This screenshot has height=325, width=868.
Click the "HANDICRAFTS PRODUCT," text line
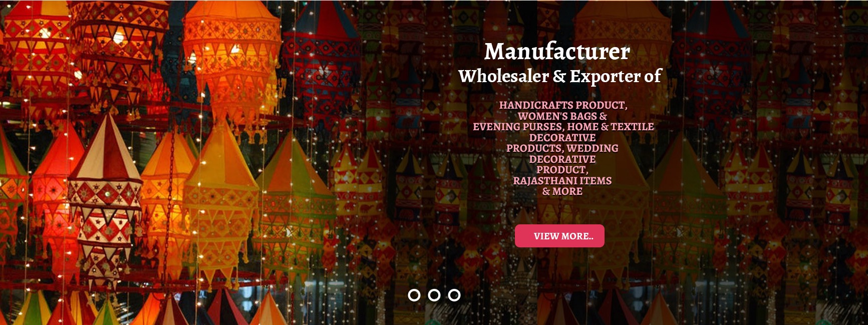pos(563,105)
